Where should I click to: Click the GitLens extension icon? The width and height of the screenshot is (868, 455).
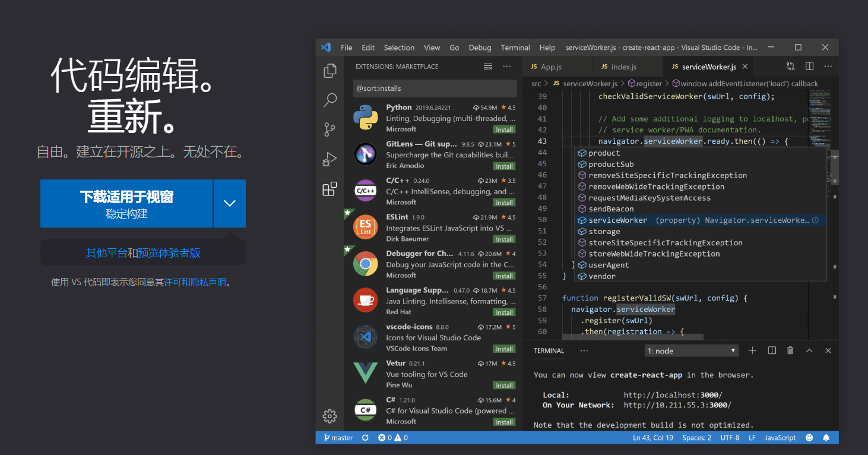[x=366, y=154]
